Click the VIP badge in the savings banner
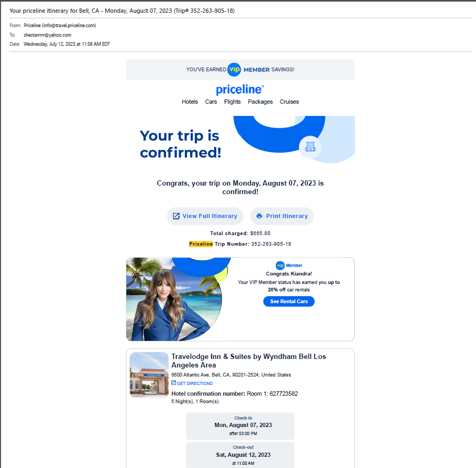 [x=234, y=70]
